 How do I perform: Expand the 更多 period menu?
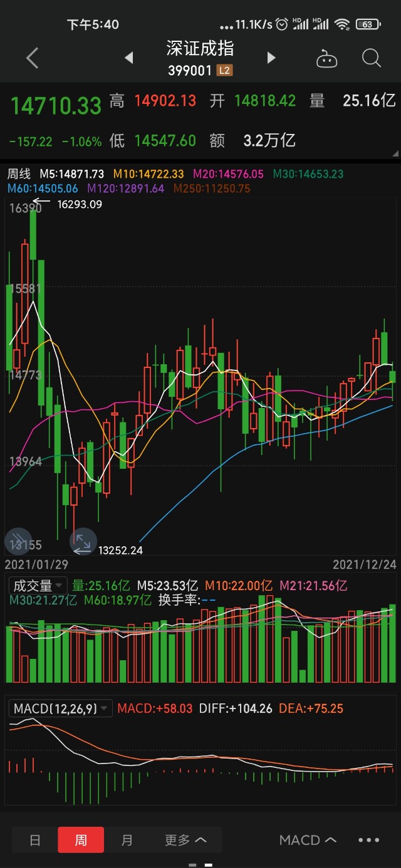tap(185, 840)
